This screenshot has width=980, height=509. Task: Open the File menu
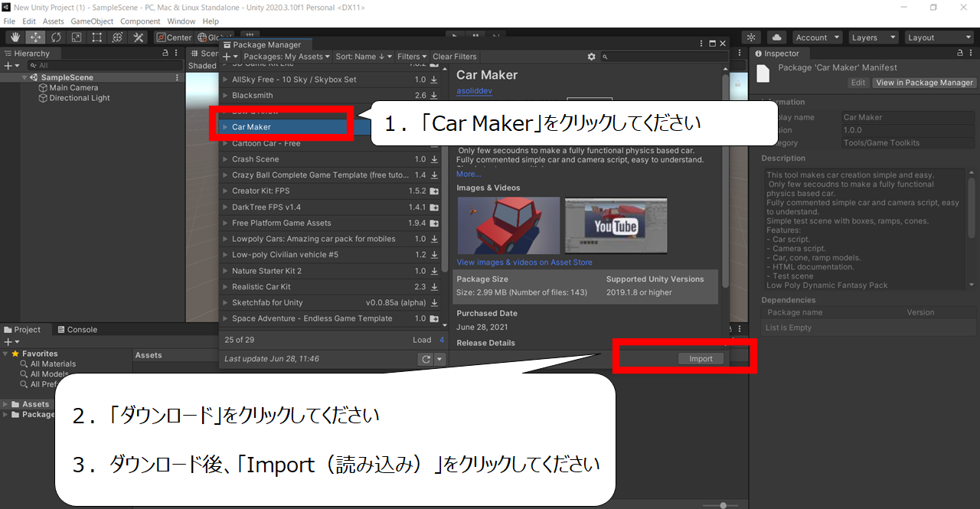coord(10,21)
